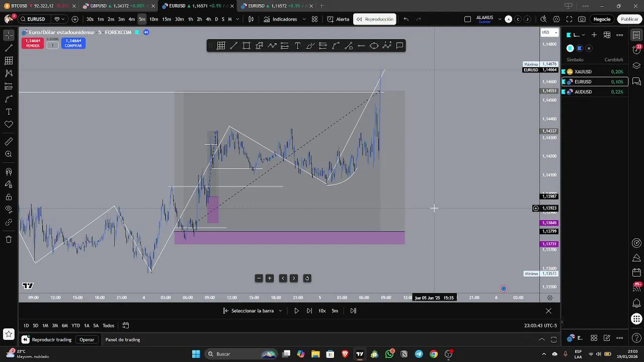Click the Operar button
Image resolution: width=644 pixels, height=362 pixels.
[87, 340]
